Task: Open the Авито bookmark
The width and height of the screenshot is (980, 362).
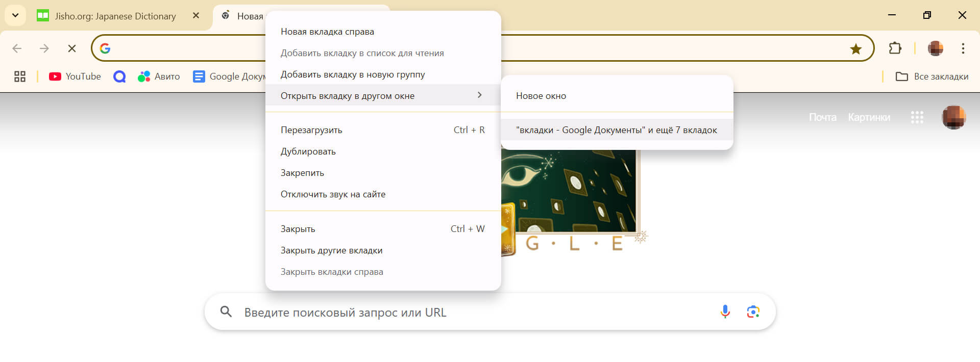Action: (x=159, y=76)
